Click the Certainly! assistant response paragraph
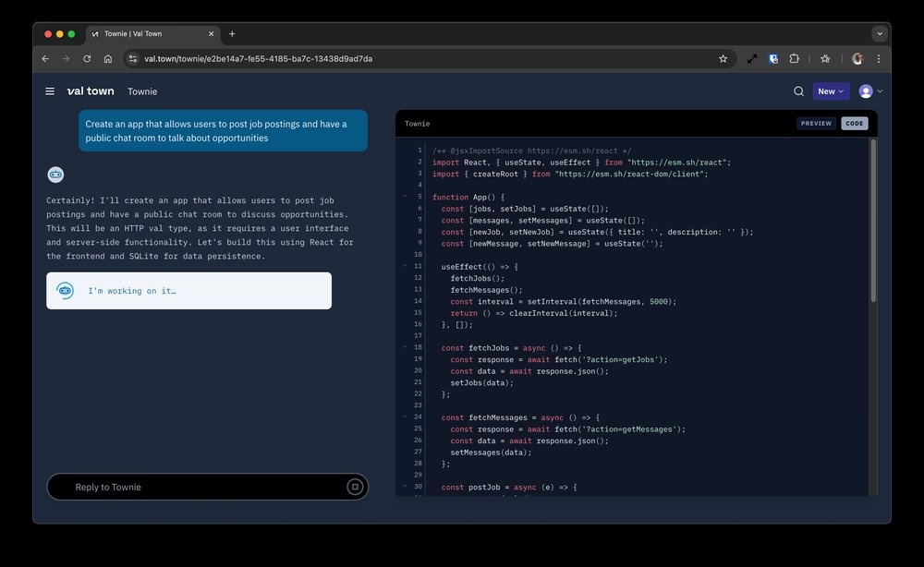 point(200,228)
